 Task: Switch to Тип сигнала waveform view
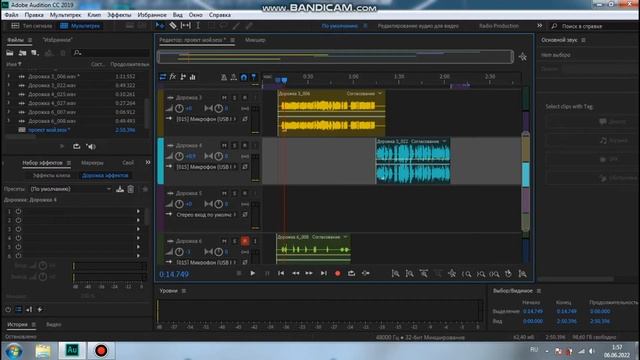tap(32, 26)
